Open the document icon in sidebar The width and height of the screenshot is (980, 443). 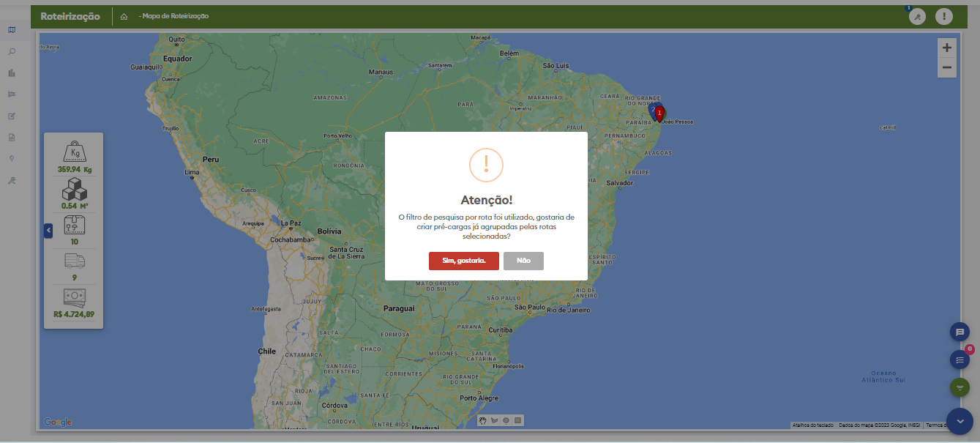coord(12,137)
